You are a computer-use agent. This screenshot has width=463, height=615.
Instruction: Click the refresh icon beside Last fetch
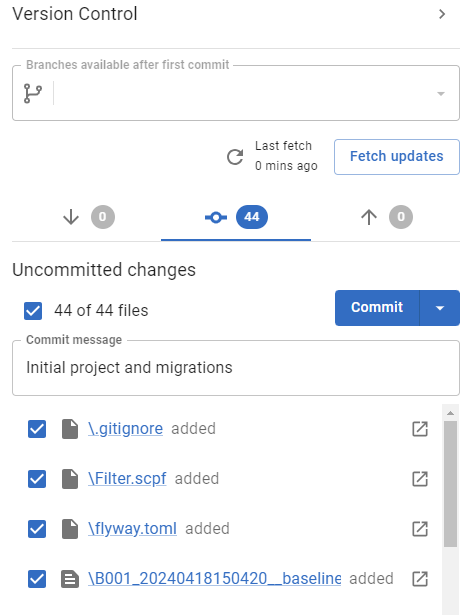click(235, 157)
